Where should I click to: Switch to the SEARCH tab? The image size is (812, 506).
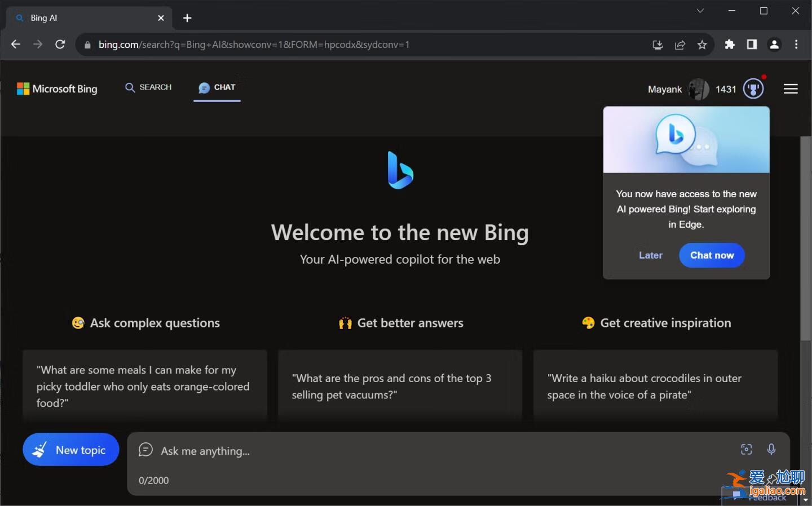coord(148,87)
